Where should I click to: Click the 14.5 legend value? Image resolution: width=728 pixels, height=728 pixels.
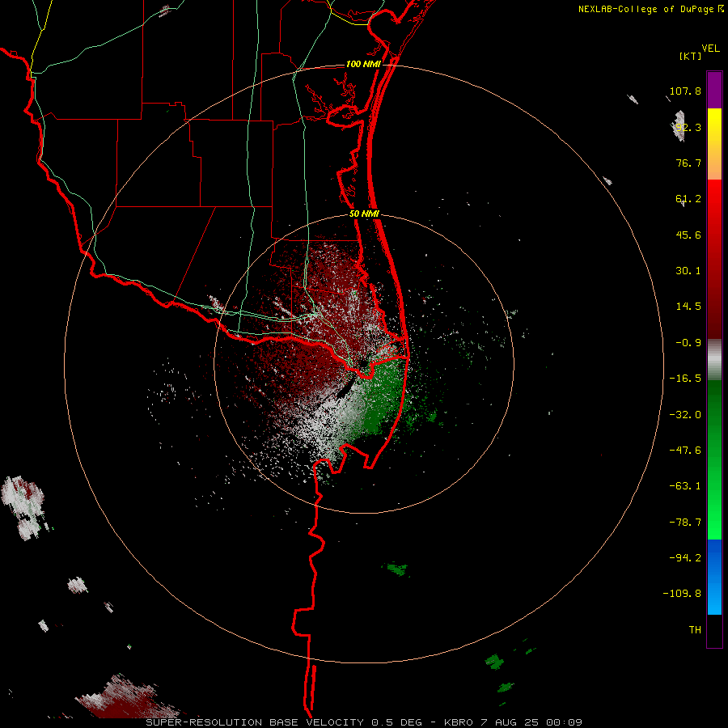(688, 307)
